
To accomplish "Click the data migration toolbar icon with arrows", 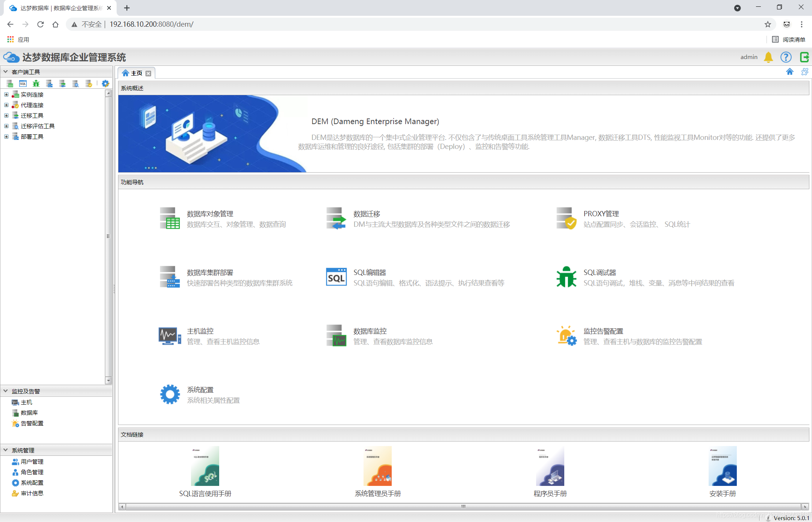I will tap(62, 83).
